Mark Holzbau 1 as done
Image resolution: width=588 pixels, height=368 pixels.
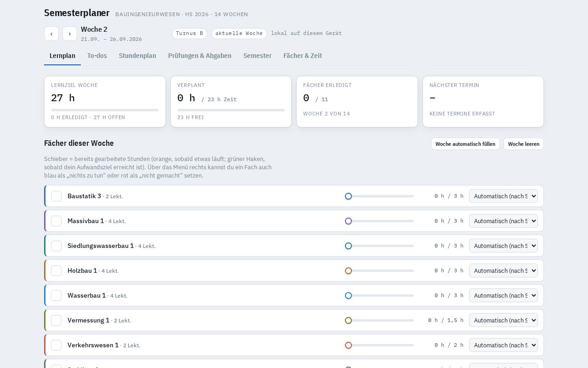(x=57, y=271)
